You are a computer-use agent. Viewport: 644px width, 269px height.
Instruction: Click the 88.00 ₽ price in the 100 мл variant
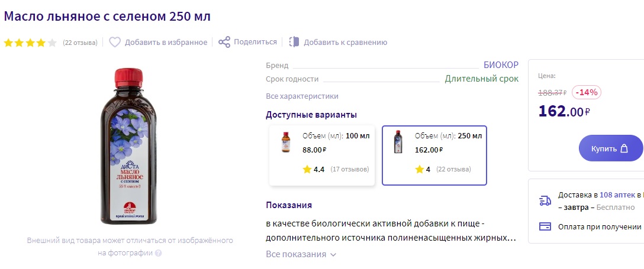[x=315, y=150]
